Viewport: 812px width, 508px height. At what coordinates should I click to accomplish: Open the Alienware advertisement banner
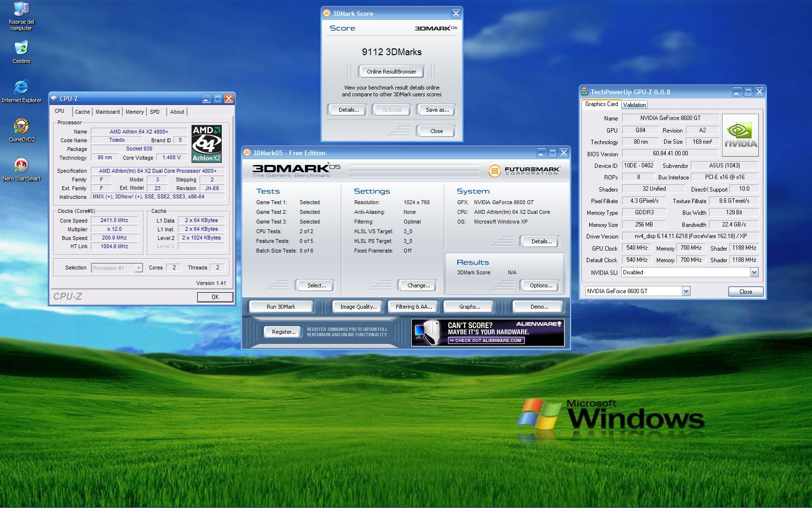coord(488,332)
